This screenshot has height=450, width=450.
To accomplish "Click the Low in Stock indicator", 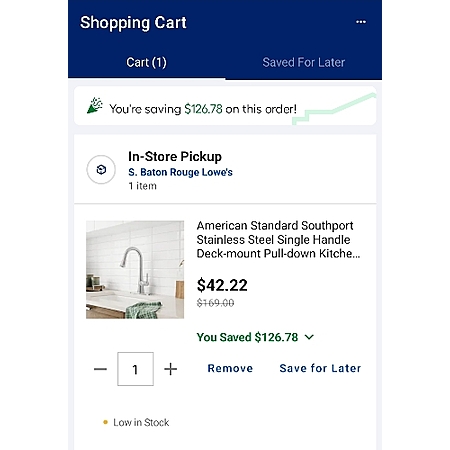I will tap(136, 422).
